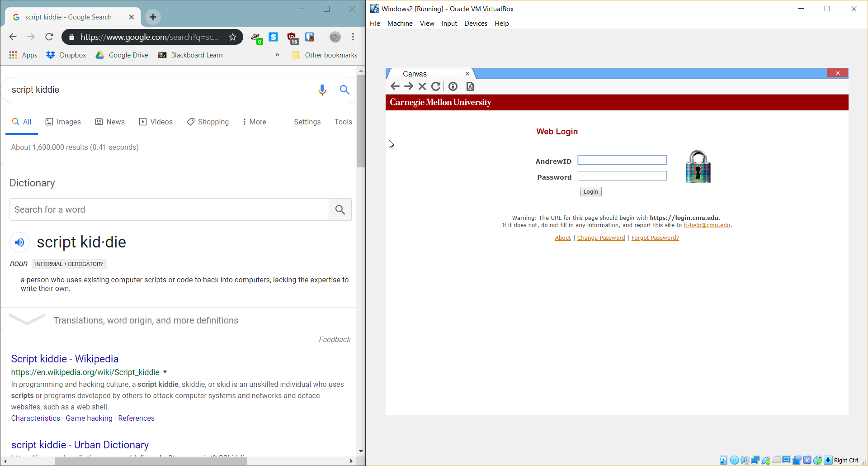Close the Canvas tab in the VM browser
The image size is (868, 466).
467,74
